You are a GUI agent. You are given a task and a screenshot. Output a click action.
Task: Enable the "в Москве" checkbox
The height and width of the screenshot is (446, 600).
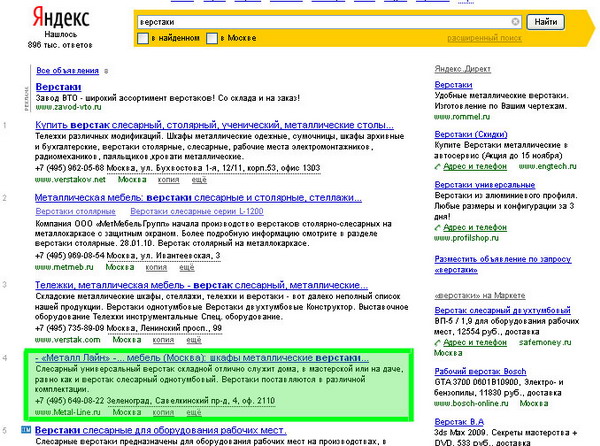pyautogui.click(x=212, y=38)
